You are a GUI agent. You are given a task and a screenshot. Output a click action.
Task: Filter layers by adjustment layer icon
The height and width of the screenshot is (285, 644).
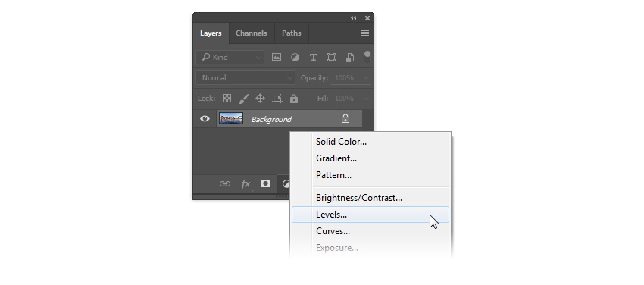[295, 58]
